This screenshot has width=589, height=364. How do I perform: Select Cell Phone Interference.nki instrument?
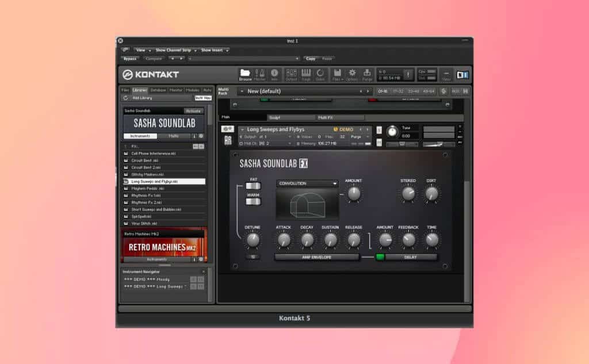[165, 154]
